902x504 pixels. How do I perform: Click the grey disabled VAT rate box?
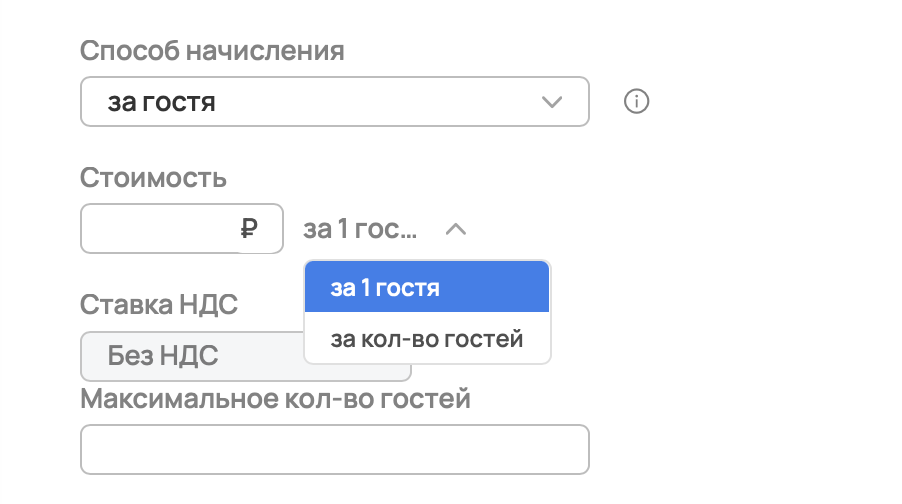click(190, 356)
